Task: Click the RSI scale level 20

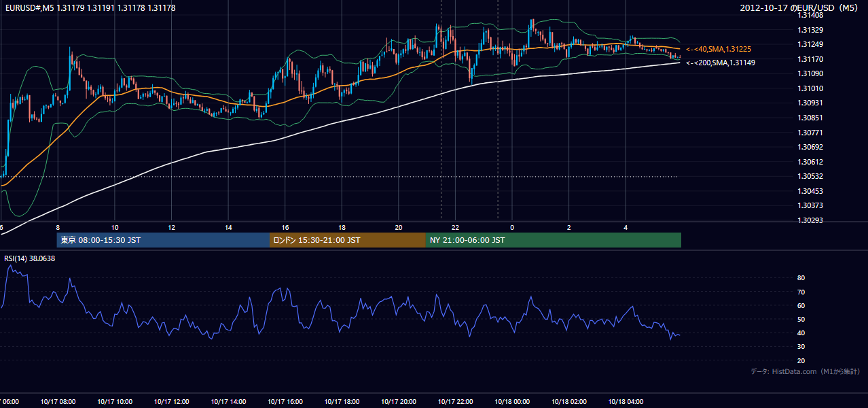Action: tap(801, 360)
